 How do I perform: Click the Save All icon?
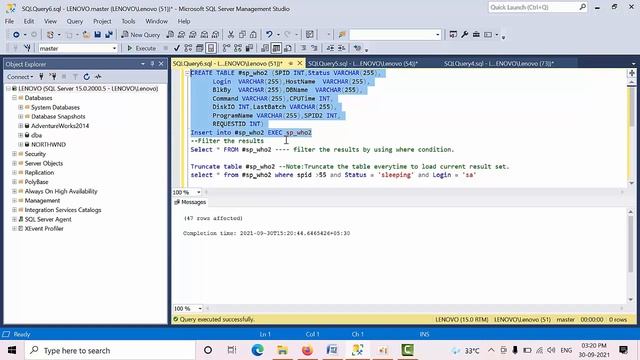[109, 35]
